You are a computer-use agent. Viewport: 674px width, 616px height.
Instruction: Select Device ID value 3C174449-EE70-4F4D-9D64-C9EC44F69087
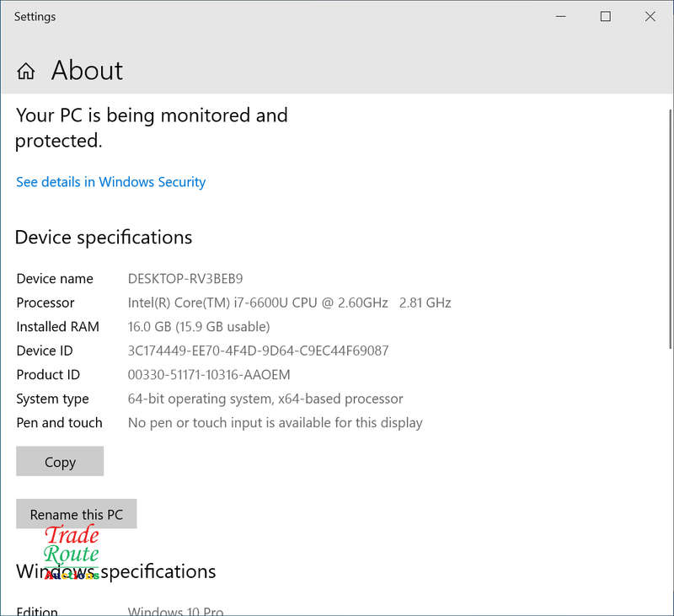click(258, 351)
